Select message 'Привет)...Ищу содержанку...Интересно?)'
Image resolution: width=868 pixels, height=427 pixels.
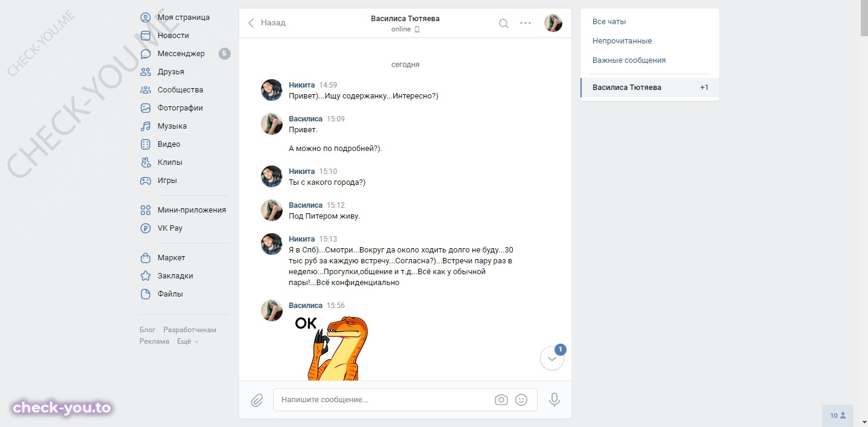click(364, 96)
